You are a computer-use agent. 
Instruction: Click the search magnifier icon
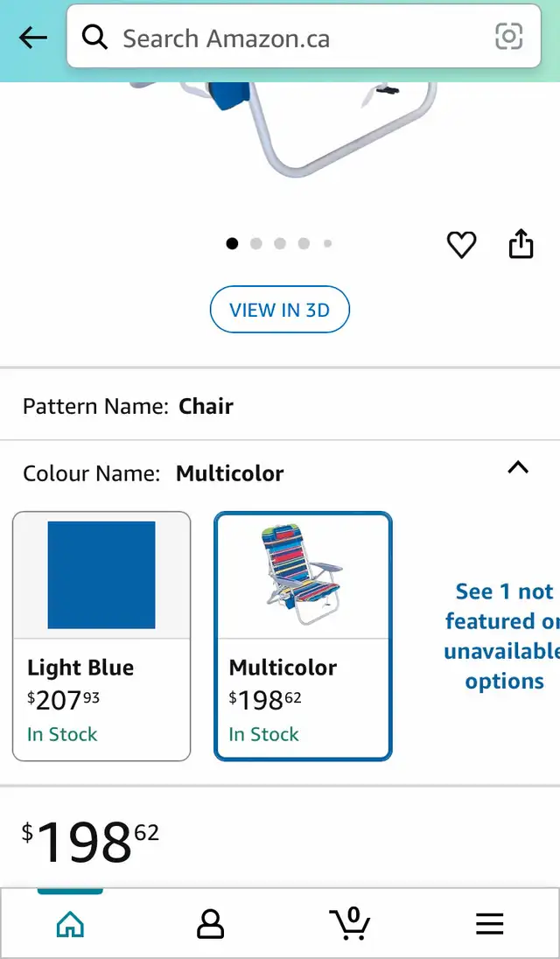pos(94,38)
